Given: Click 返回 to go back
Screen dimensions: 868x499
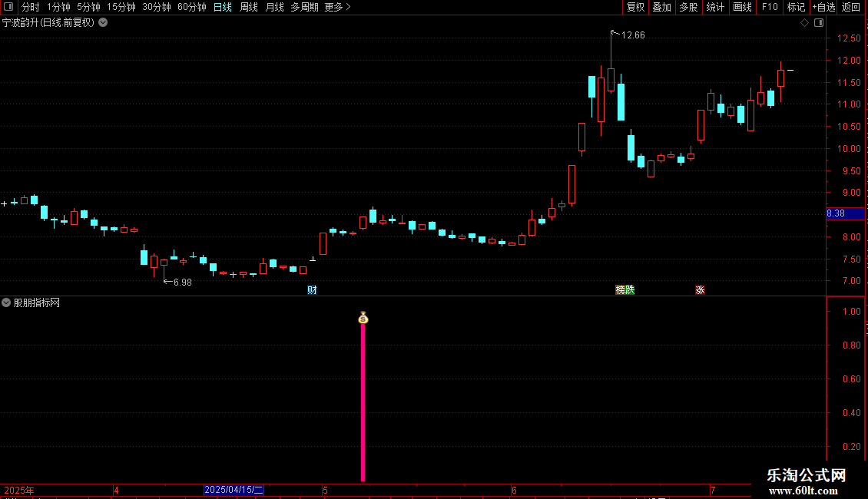Looking at the screenshot, I should (x=851, y=7).
